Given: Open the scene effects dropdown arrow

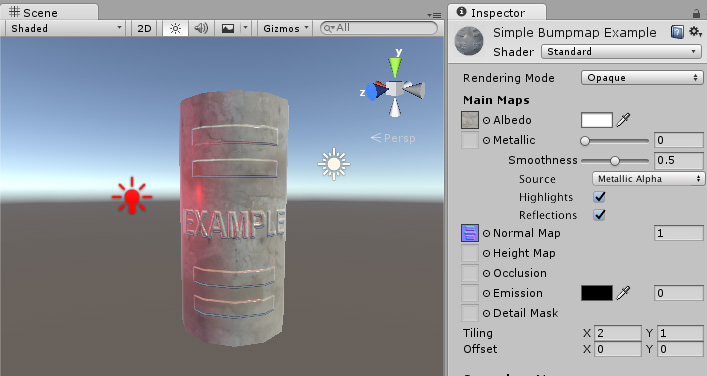Looking at the screenshot, I should pyautogui.click(x=246, y=28).
